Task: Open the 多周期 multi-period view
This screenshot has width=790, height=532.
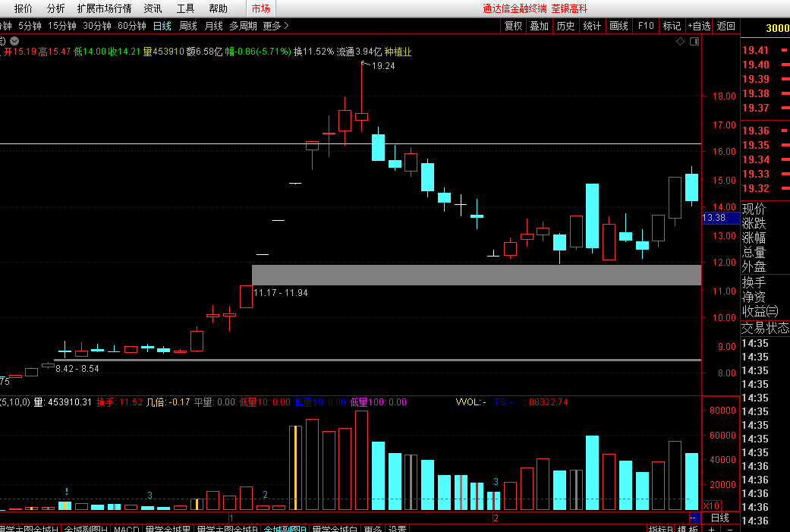Action: (244, 26)
